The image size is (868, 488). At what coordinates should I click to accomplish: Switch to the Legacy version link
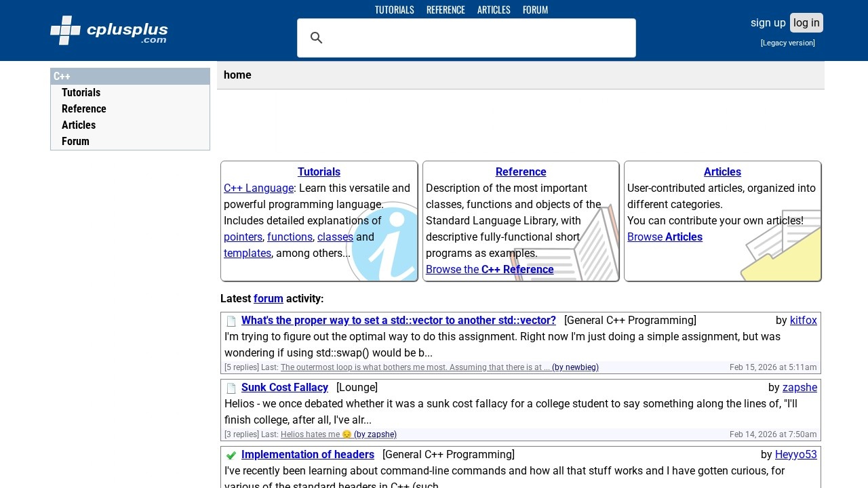coord(787,43)
